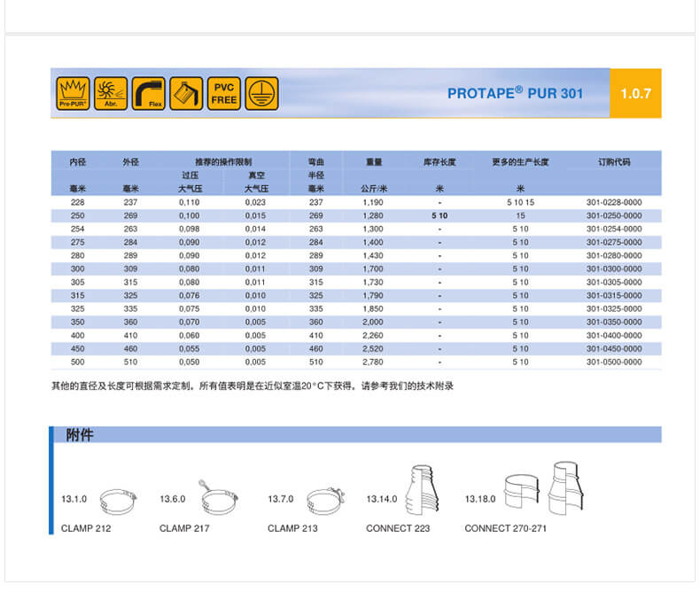The width and height of the screenshot is (700, 607).
Task: Click the 附件 section heading
Action: click(x=80, y=435)
